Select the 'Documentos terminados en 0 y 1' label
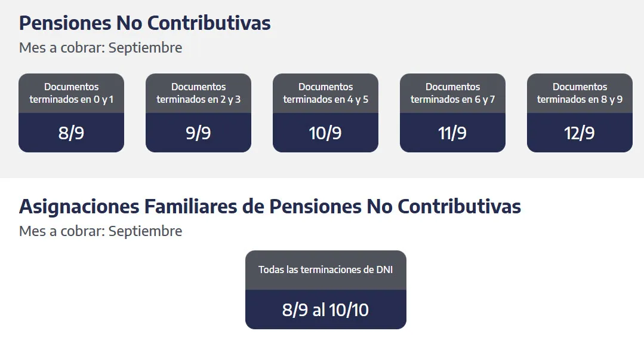Viewport: 644px width, 343px height. pos(71,93)
